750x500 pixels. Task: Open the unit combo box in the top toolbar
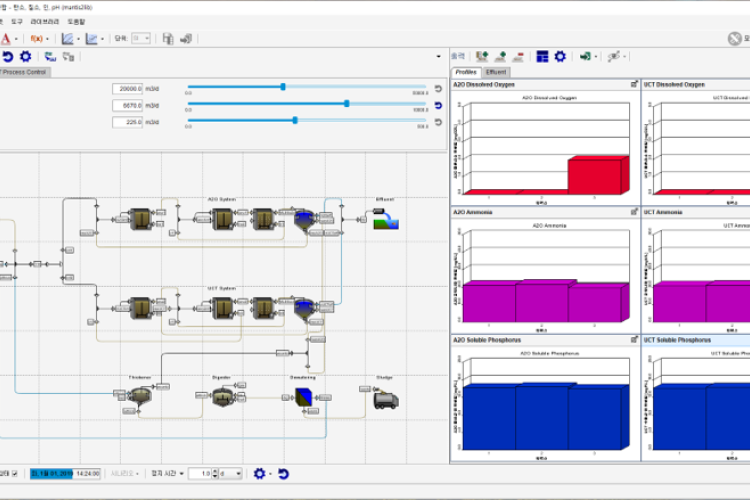[x=141, y=38]
